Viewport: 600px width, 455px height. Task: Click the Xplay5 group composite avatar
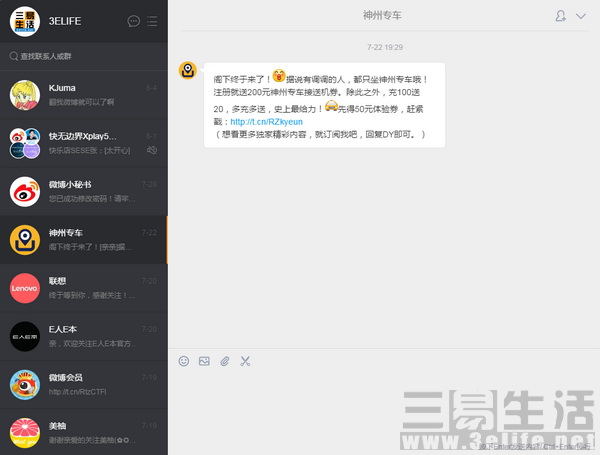pyautogui.click(x=25, y=143)
